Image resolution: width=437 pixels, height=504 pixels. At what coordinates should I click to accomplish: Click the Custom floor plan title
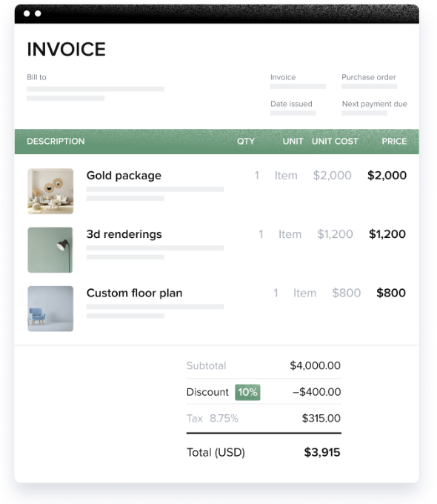click(134, 293)
